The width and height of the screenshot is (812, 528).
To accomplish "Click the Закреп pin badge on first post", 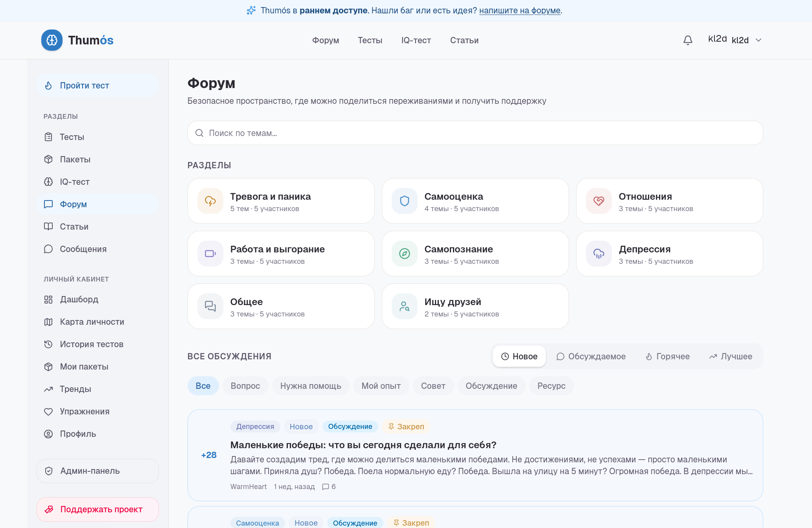I will point(406,427).
